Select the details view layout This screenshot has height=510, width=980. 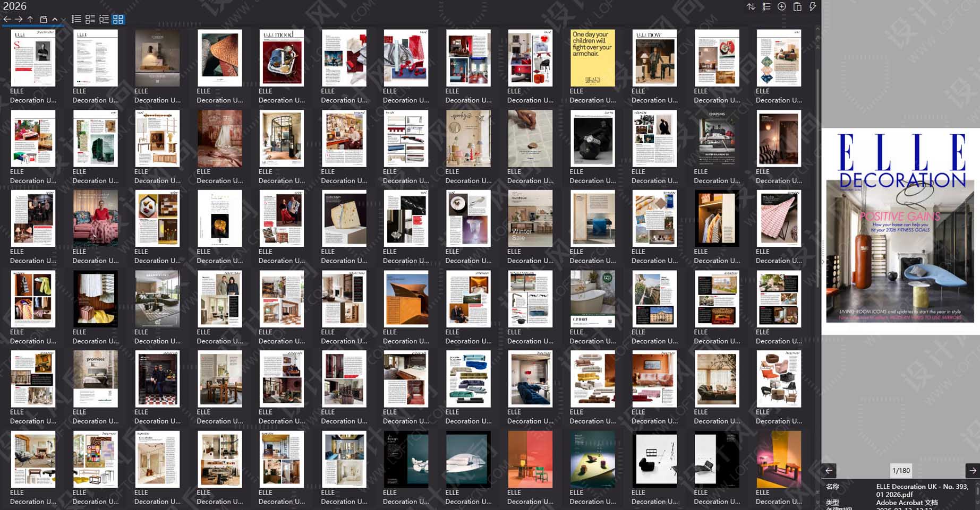point(89,19)
